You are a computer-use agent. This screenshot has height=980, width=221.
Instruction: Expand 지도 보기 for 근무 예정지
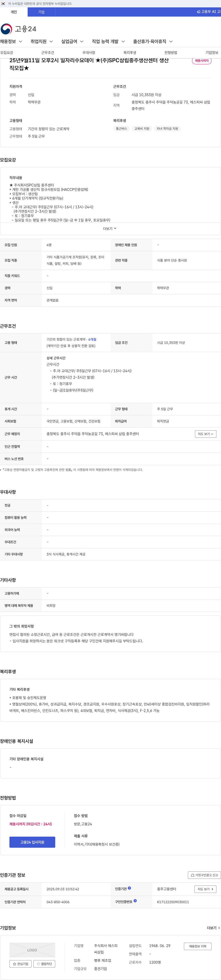pyautogui.click(x=205, y=434)
